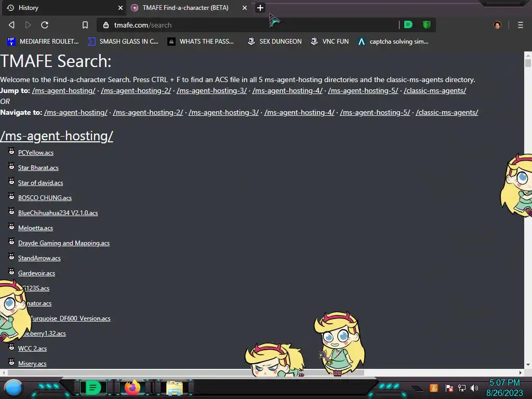Open File Explorer from the taskbar
This screenshot has width=532, height=399.
(175, 388)
